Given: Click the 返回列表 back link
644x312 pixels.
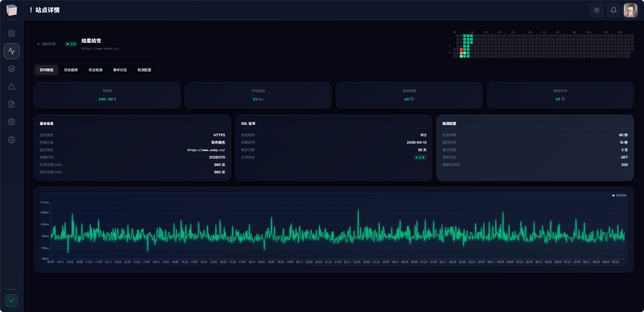Looking at the screenshot, I should (x=47, y=44).
